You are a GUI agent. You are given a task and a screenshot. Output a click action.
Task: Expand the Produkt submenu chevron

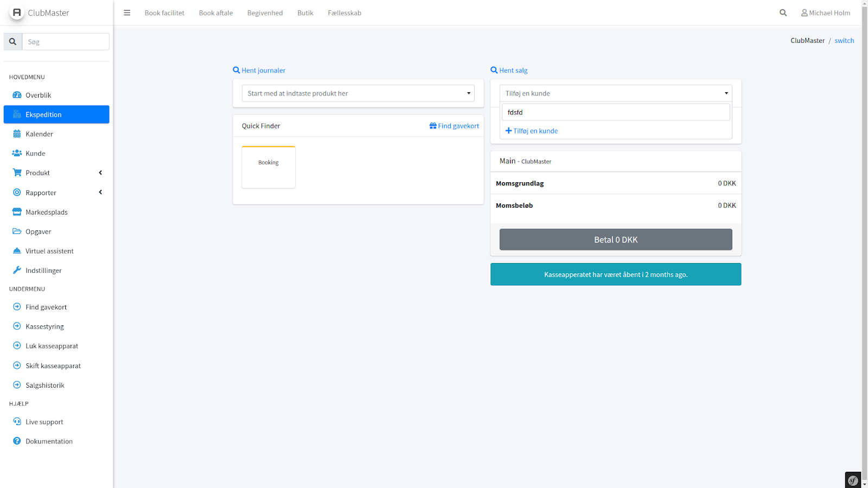click(100, 173)
